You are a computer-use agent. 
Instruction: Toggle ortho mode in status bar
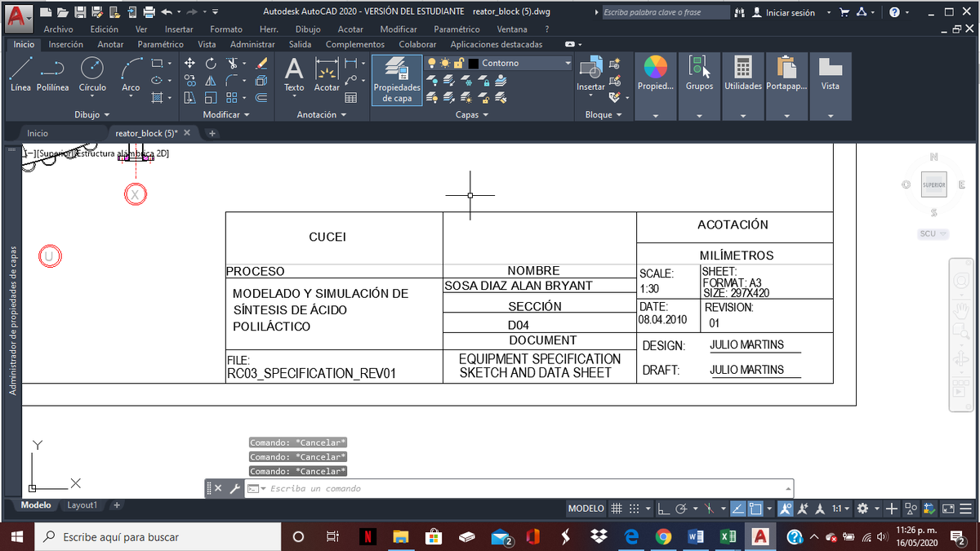pos(663,508)
